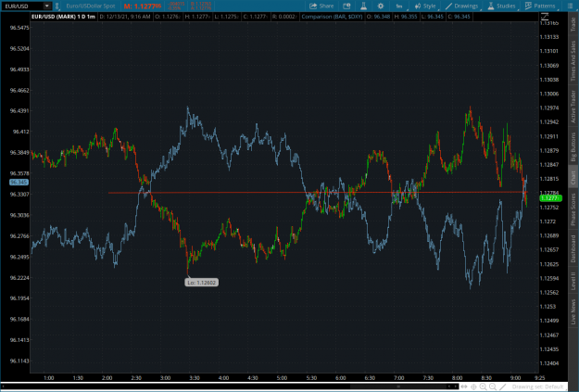Expand the EUR/USD symbol dropdown arrow
The height and width of the screenshot is (392, 579).
click(x=47, y=6)
